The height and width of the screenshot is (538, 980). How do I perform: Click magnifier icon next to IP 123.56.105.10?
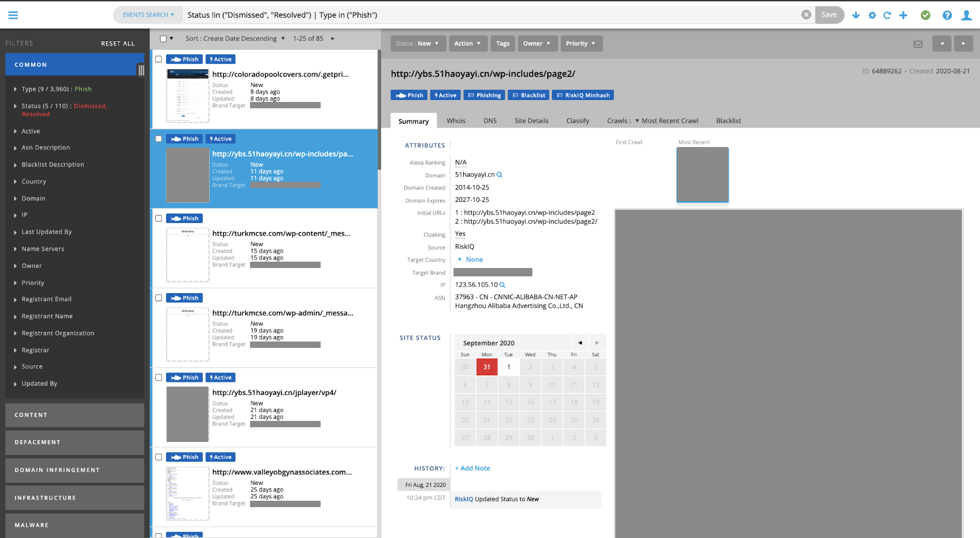(502, 285)
